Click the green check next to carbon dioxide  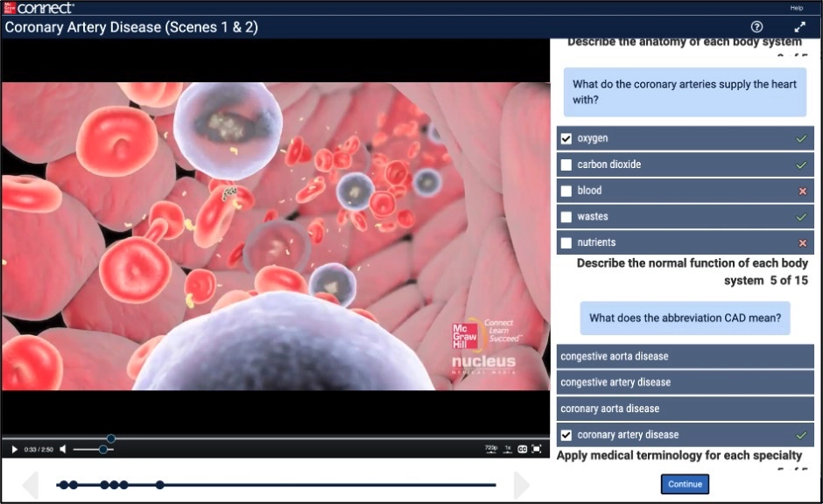pos(801,164)
